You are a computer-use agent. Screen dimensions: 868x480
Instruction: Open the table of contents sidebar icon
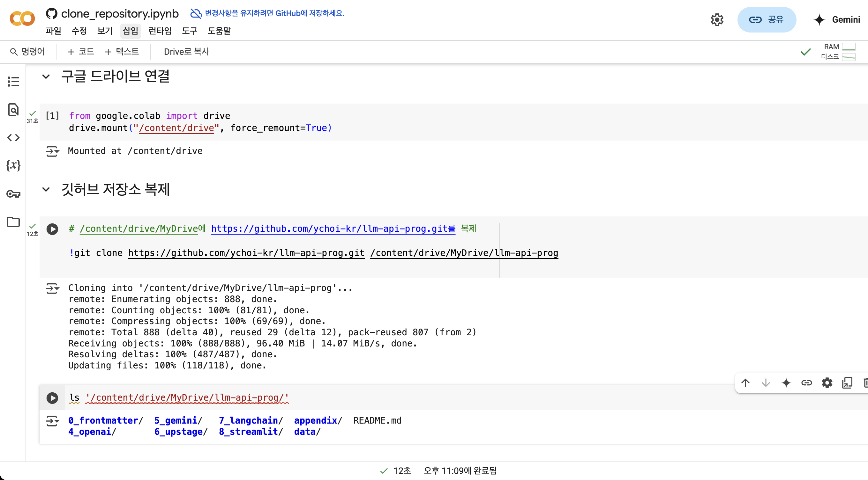pyautogui.click(x=13, y=81)
